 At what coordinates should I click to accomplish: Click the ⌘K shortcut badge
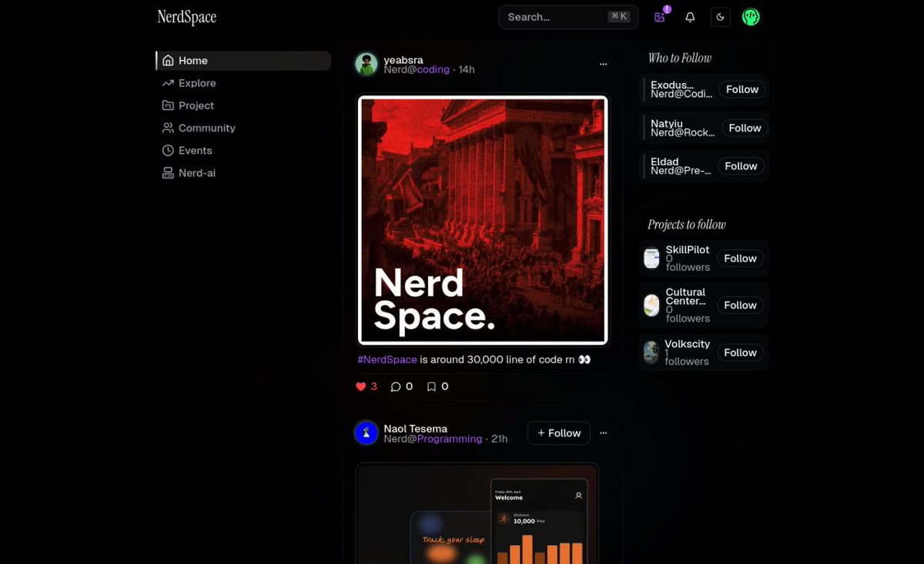pyautogui.click(x=619, y=16)
